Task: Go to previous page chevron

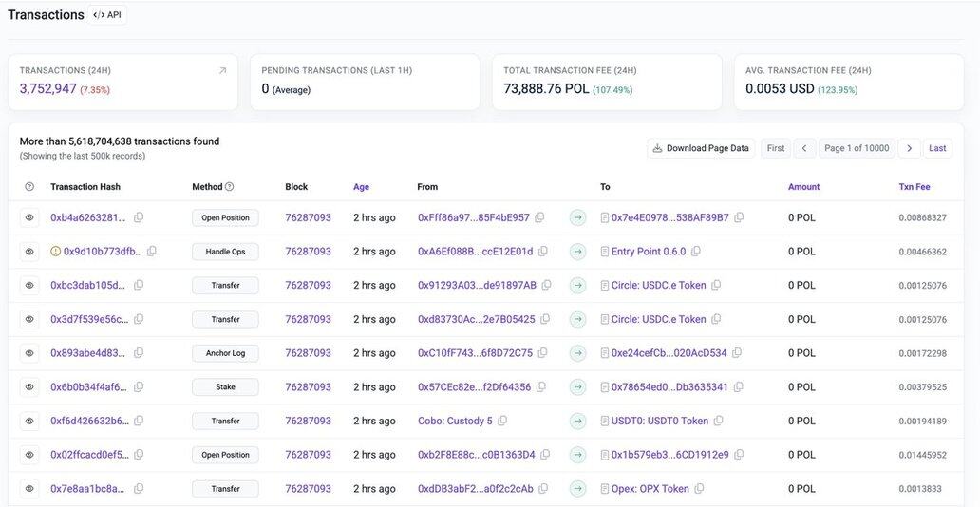Action: tap(804, 148)
